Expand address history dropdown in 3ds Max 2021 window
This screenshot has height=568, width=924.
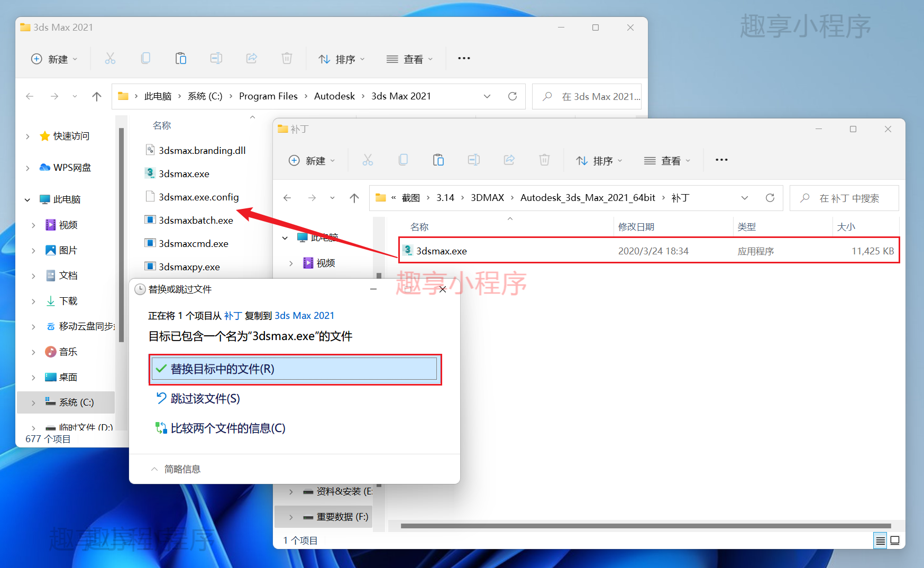point(487,96)
